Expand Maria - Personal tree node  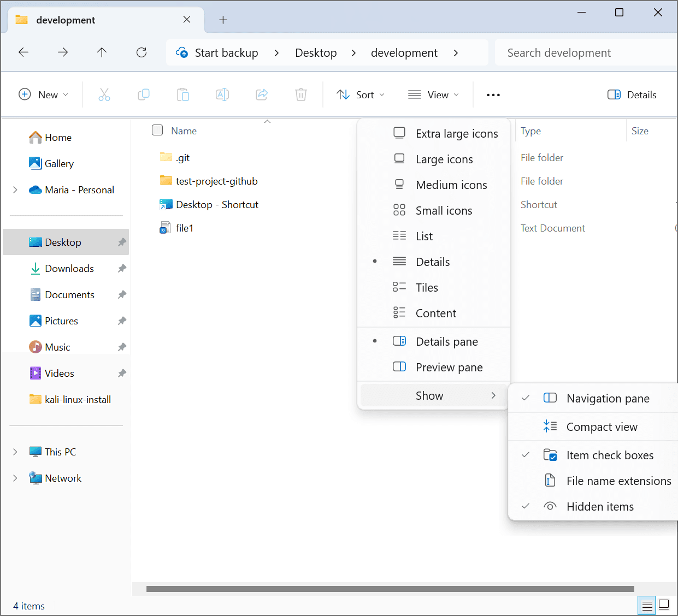[15, 190]
